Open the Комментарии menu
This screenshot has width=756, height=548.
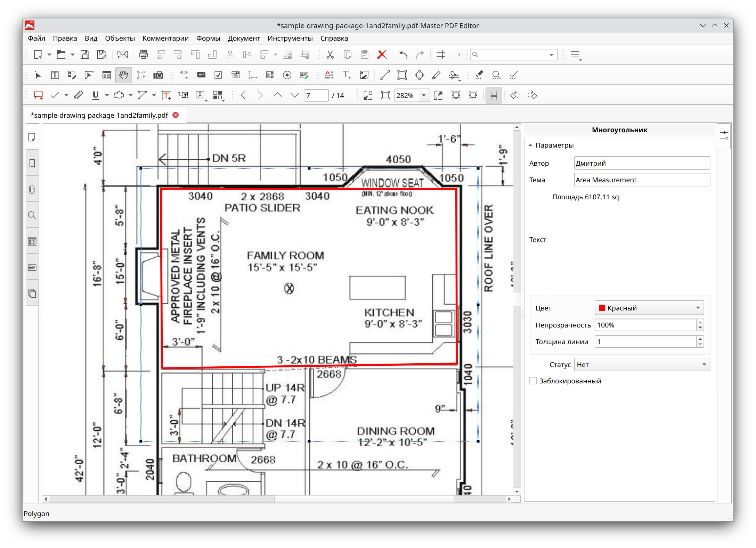[x=165, y=38]
